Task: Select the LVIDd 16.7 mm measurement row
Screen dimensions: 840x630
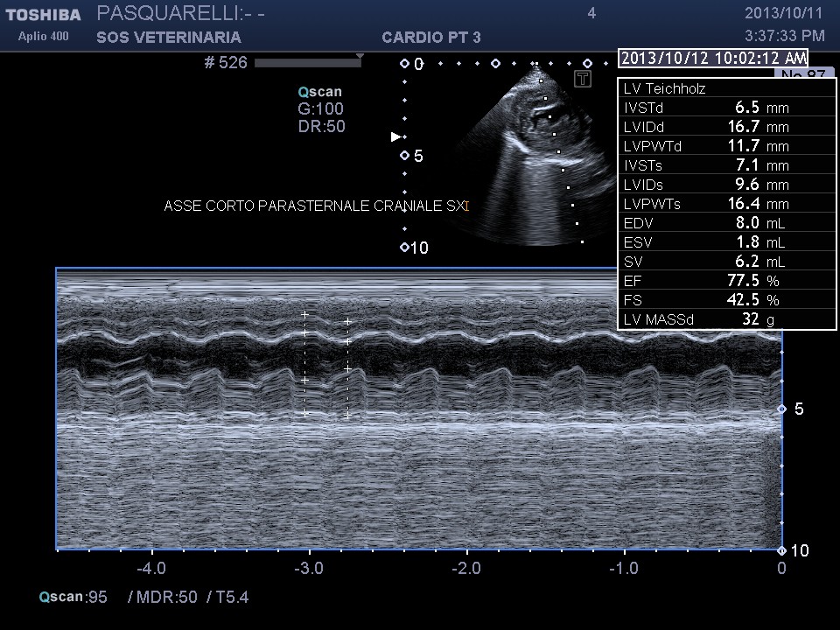Action: 726,127
